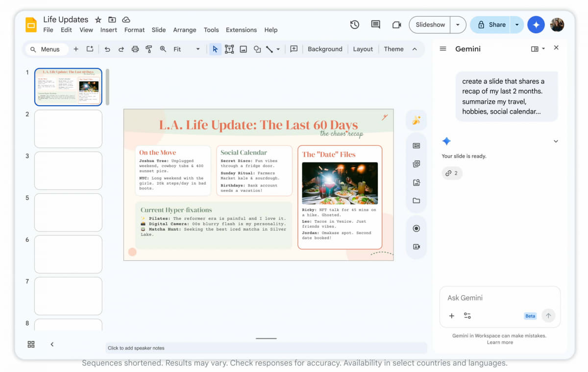Open the new slide layout dropdown

point(90,49)
